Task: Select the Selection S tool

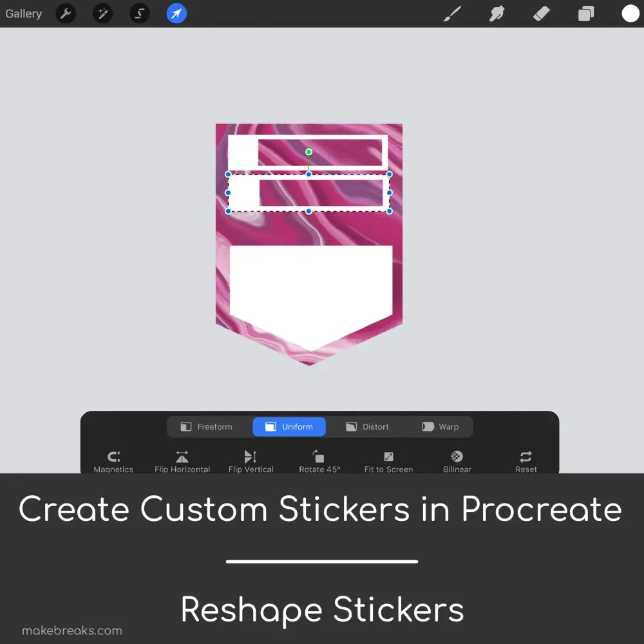Action: tap(140, 14)
